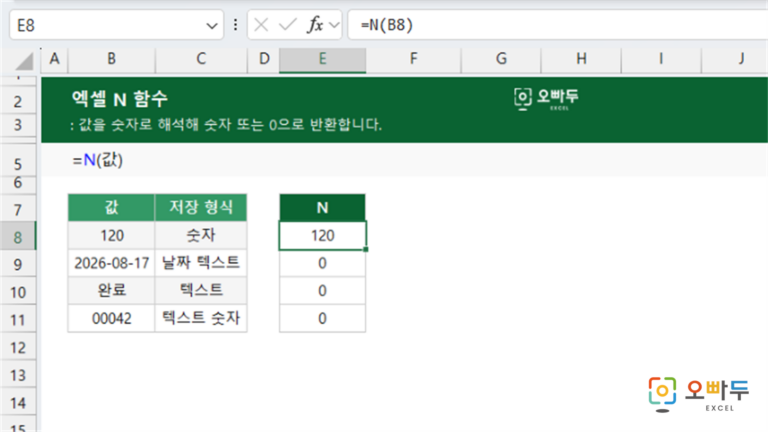Image resolution: width=768 pixels, height=432 pixels.
Task: Click the green 'N' header cell
Action: (322, 208)
